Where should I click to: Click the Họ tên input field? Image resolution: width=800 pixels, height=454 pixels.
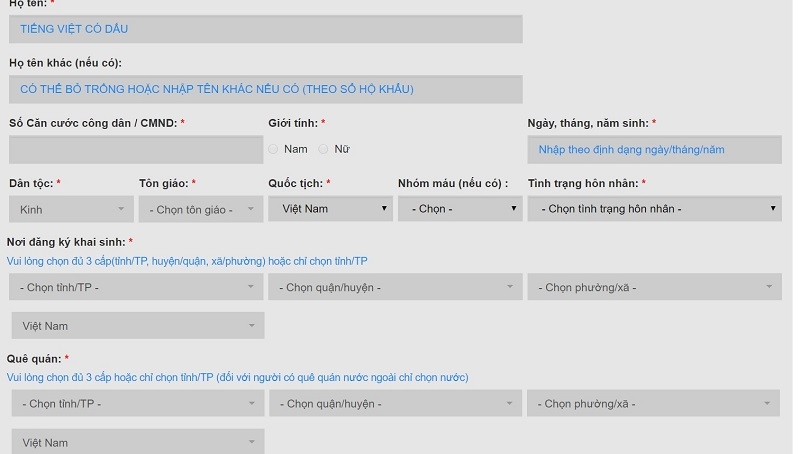point(265,29)
